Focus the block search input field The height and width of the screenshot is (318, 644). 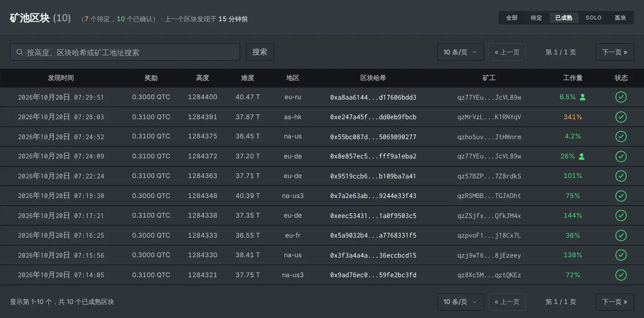125,52
